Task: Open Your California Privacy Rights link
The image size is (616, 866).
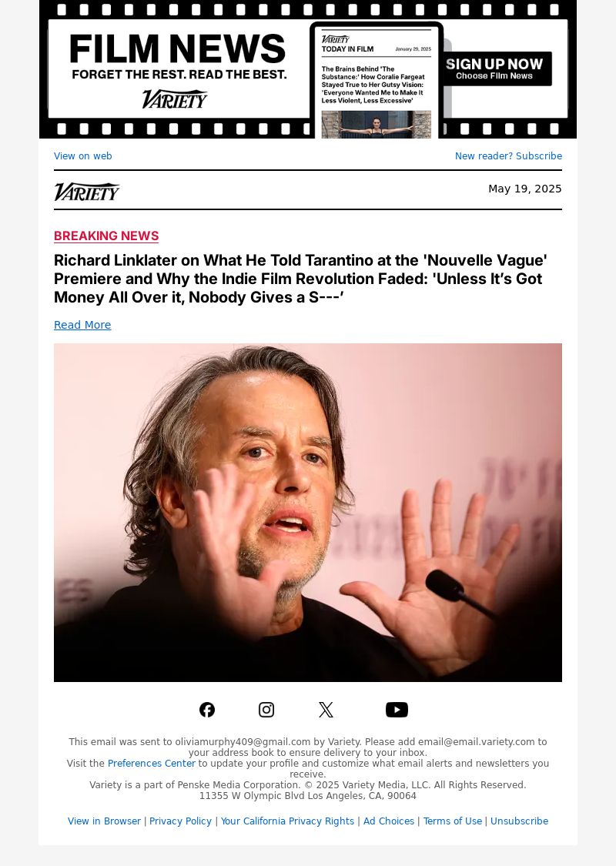Action: coord(287,821)
